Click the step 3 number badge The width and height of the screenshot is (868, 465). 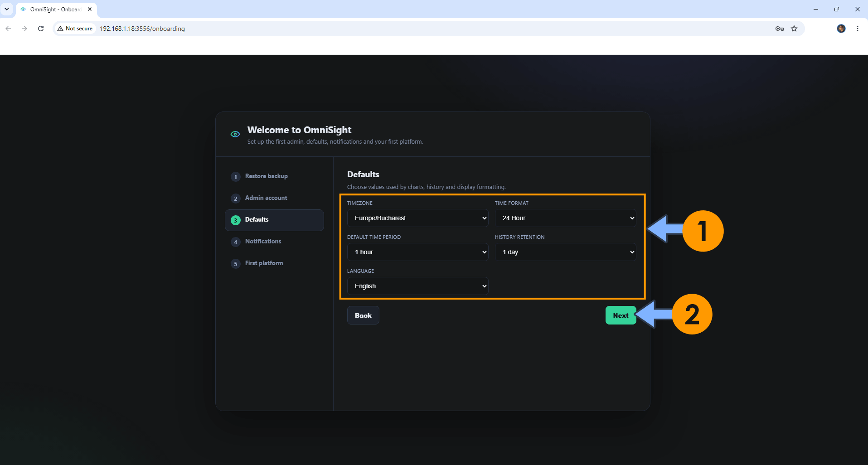click(x=235, y=220)
